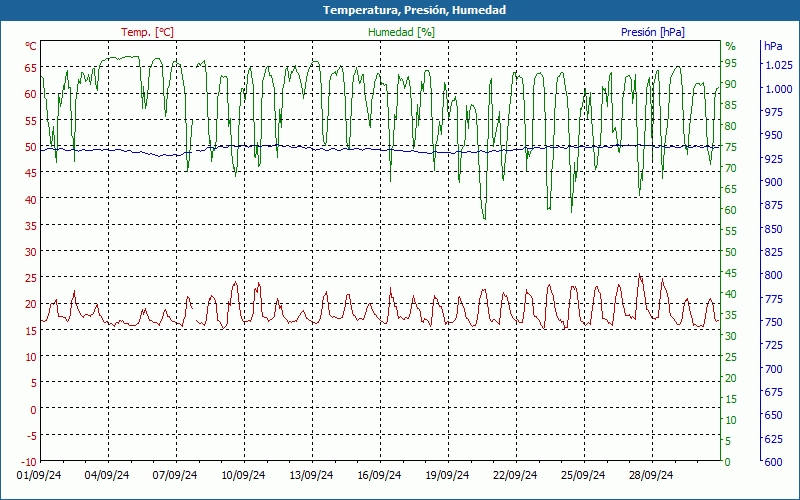Viewport: 800px width, 500px height.
Task: Click the date label 01/09/24
Action: point(39,475)
